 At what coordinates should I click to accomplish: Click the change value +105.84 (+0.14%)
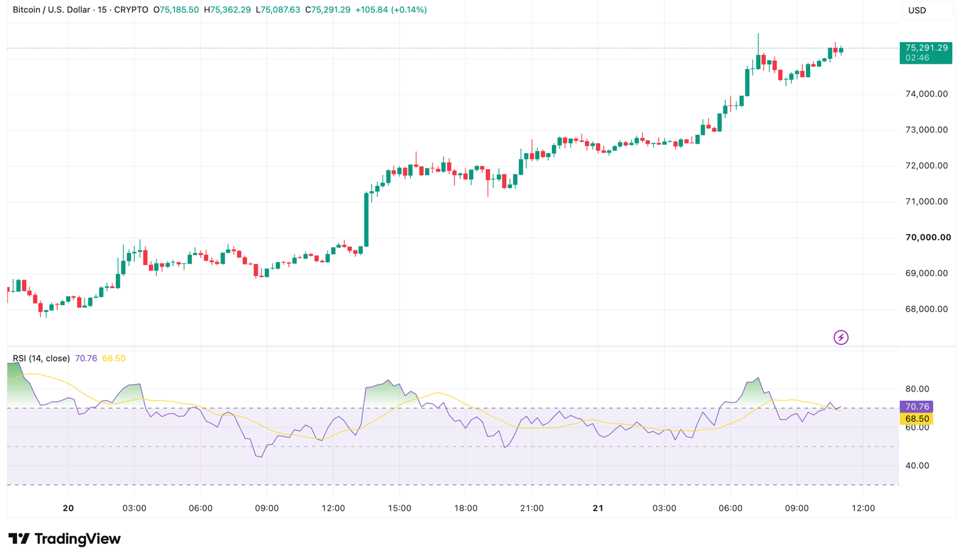point(391,10)
